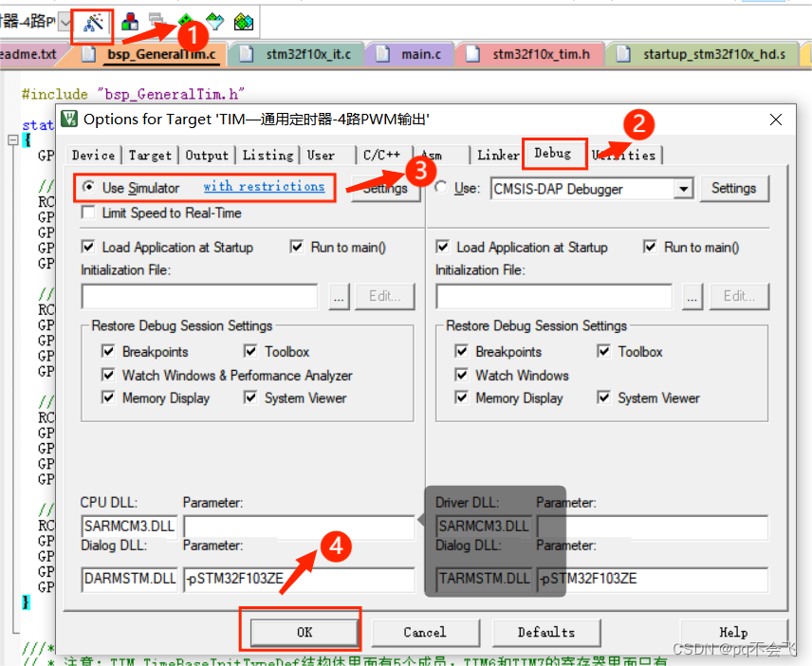
Task: Click the Cancel button
Action: point(425,633)
